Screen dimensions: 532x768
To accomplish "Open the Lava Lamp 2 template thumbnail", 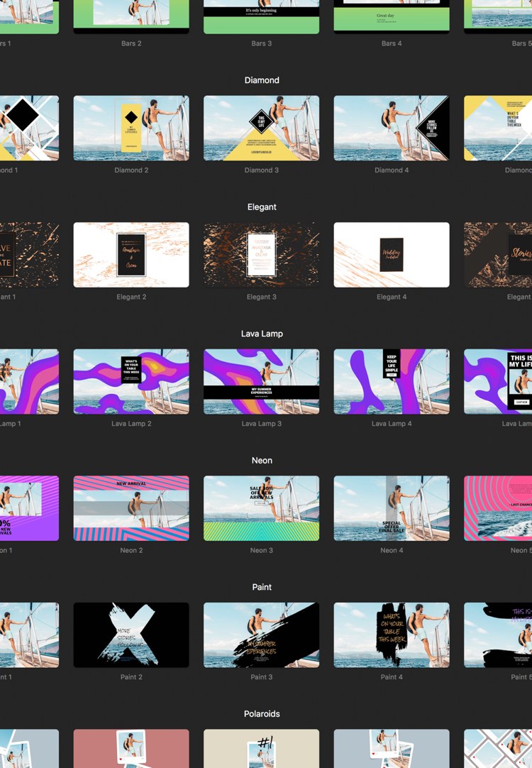I will 131,382.
